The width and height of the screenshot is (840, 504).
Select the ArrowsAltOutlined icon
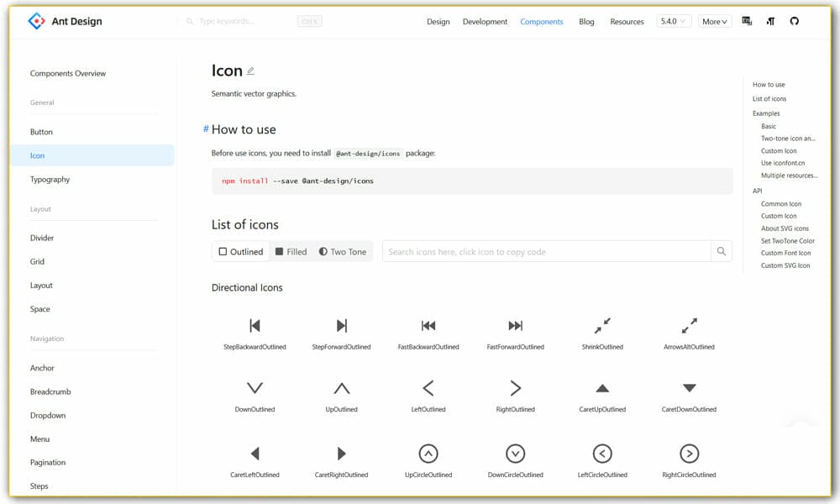(x=689, y=326)
